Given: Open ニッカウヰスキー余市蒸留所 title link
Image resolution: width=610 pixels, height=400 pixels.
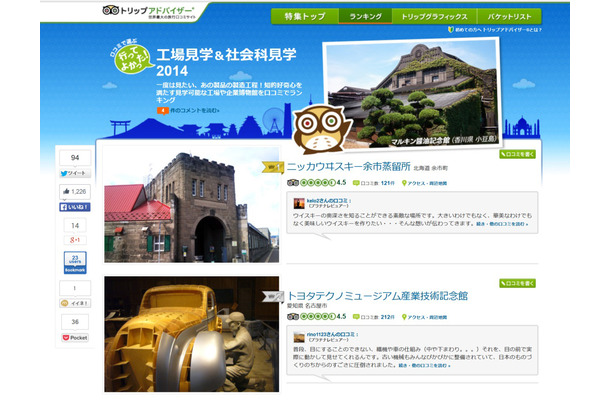Looking at the screenshot, I should tap(349, 167).
